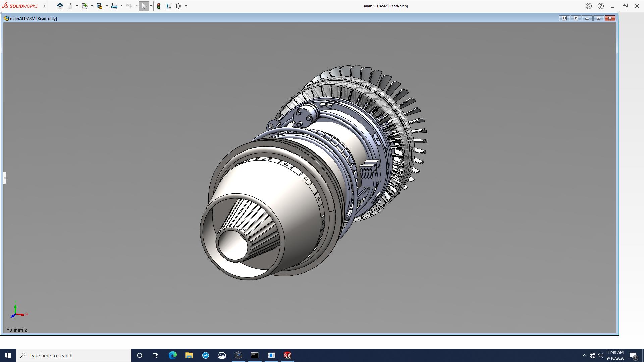Expand the SolidWorks menu flyout arrow

45,6
